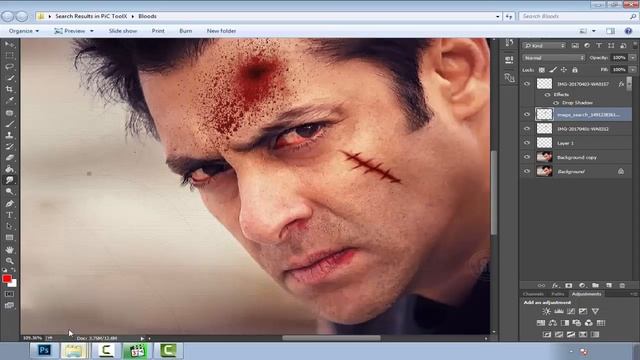Add Levels adjustment
Screen dimensions: 640x360
point(558,311)
